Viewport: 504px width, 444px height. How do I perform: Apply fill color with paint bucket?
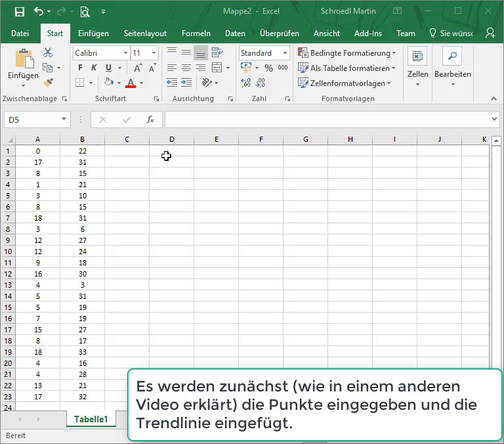[x=109, y=82]
